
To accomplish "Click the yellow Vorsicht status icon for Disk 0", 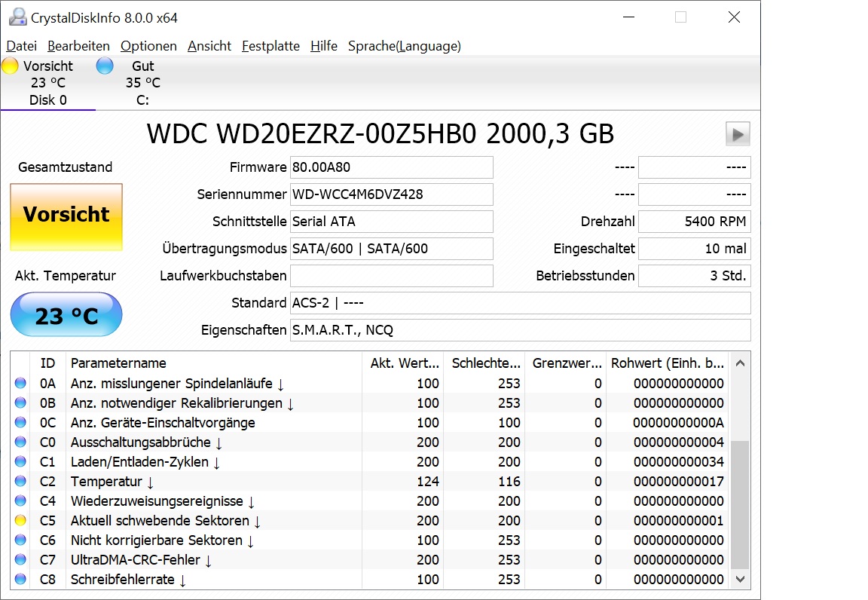I will click(x=10, y=66).
